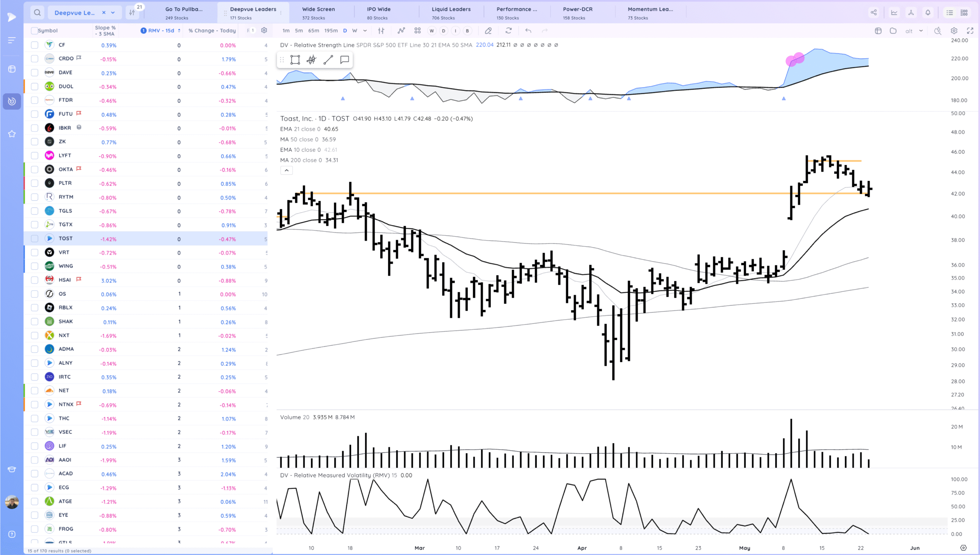Select the Symbol column header checkbox
The height and width of the screenshot is (555, 980).
(x=34, y=30)
